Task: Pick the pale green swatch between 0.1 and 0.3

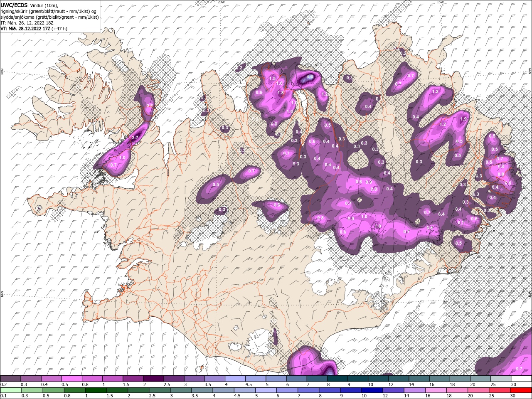Action: 11,390
